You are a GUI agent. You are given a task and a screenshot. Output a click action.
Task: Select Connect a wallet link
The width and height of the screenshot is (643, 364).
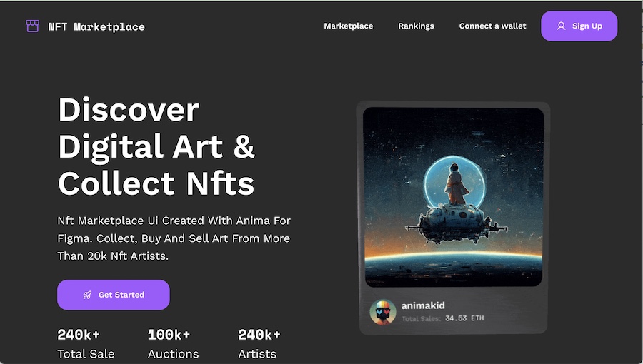[x=492, y=26]
